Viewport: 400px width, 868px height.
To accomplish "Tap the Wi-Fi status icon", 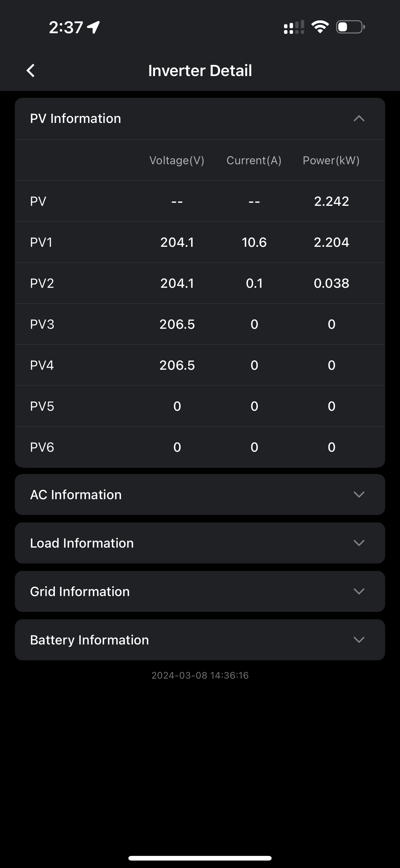I will coord(320,27).
